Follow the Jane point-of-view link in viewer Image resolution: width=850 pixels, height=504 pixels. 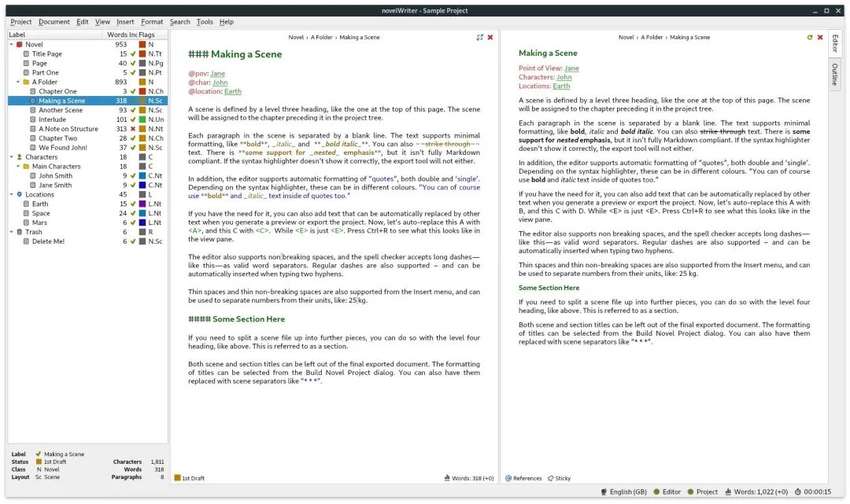(571, 68)
